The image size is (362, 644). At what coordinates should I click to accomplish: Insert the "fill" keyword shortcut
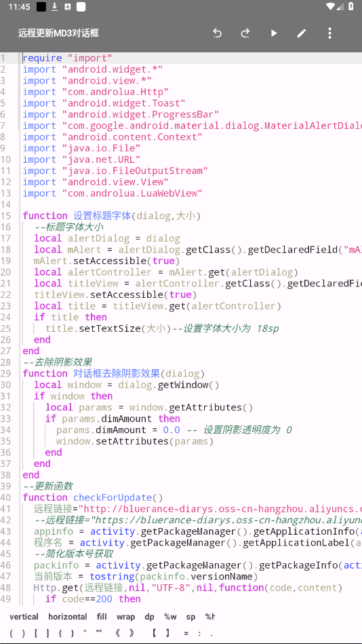tap(102, 616)
